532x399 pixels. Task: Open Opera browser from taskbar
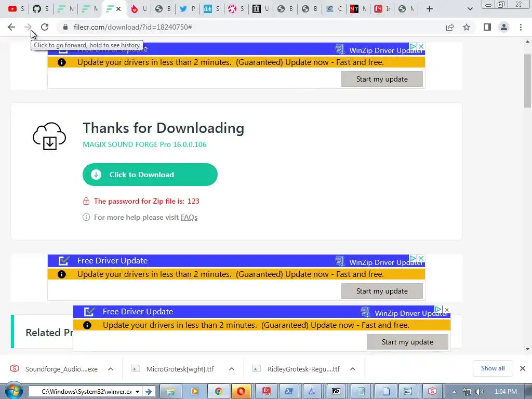241,392
